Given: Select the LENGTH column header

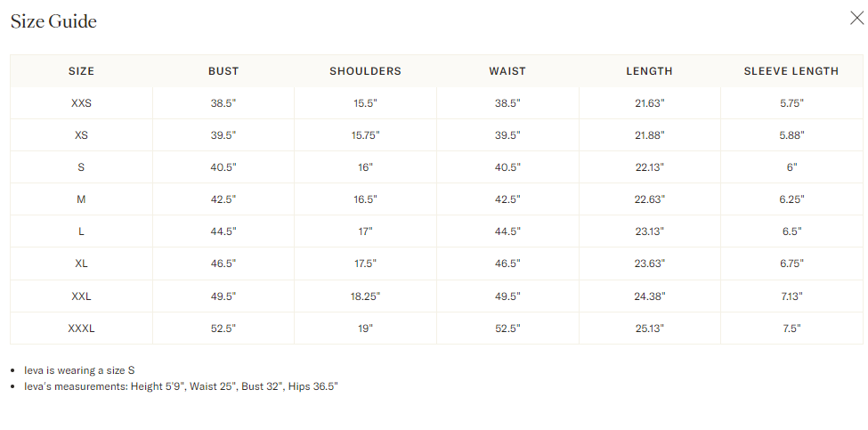Looking at the screenshot, I should click(650, 71).
